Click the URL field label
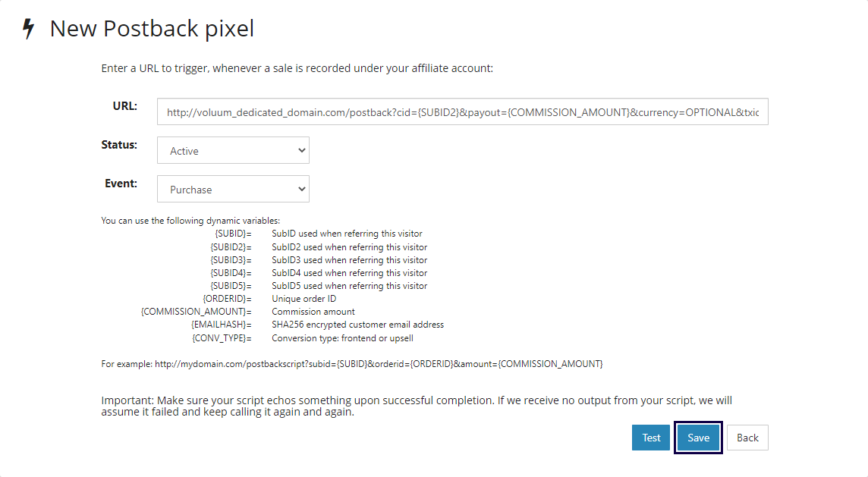 click(124, 105)
